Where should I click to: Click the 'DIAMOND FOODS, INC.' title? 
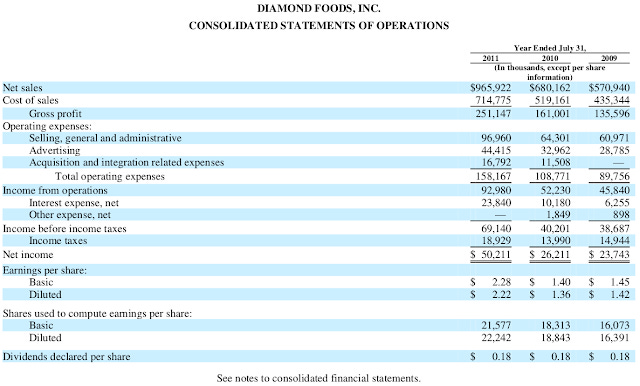[x=319, y=9]
